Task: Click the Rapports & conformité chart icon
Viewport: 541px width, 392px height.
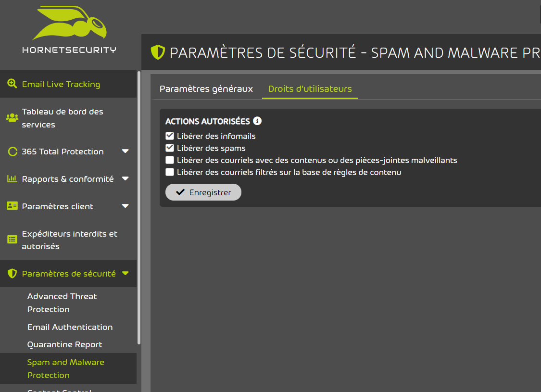Action: coord(12,179)
